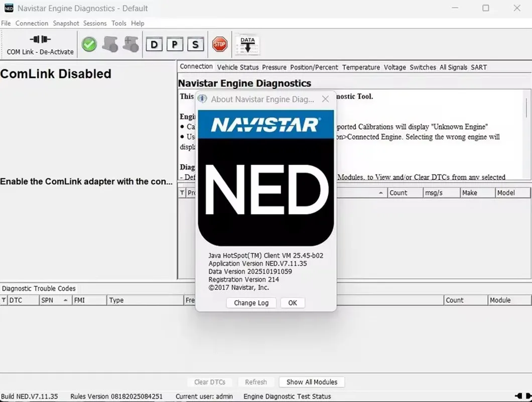
Task: Click the filter icon beside the DTC column
Action: [x=4, y=300]
